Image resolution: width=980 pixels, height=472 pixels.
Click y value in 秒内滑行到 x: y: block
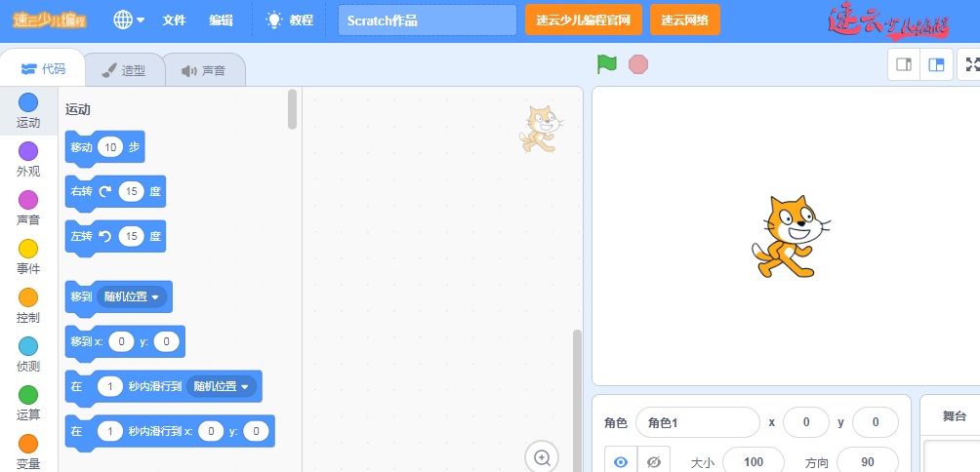(257, 431)
